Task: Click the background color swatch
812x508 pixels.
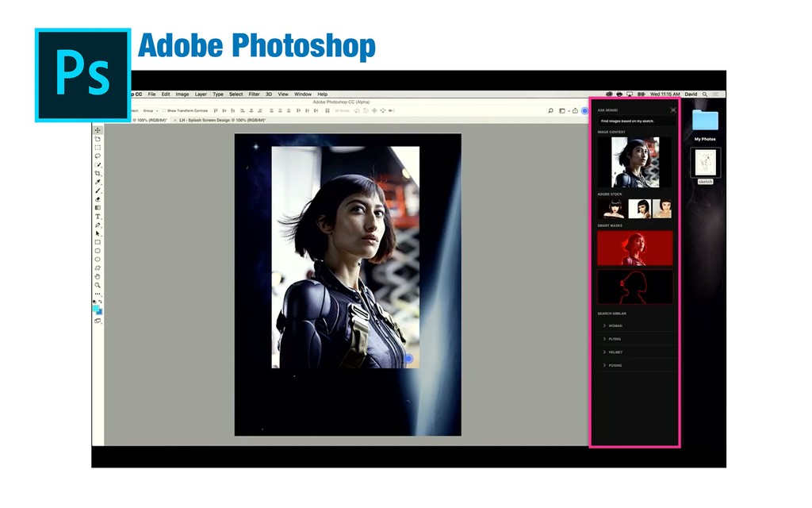Action: click(x=99, y=312)
